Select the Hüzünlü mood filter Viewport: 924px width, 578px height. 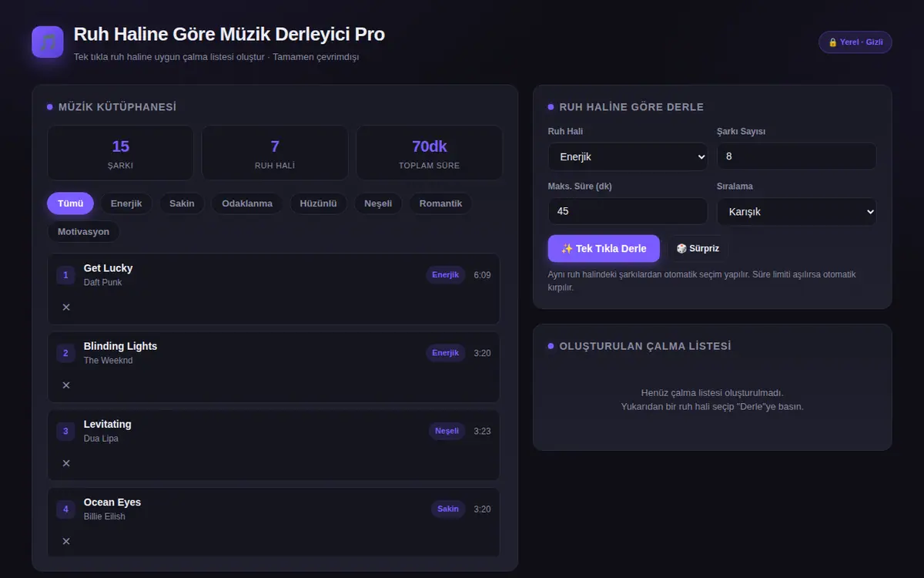319,203
